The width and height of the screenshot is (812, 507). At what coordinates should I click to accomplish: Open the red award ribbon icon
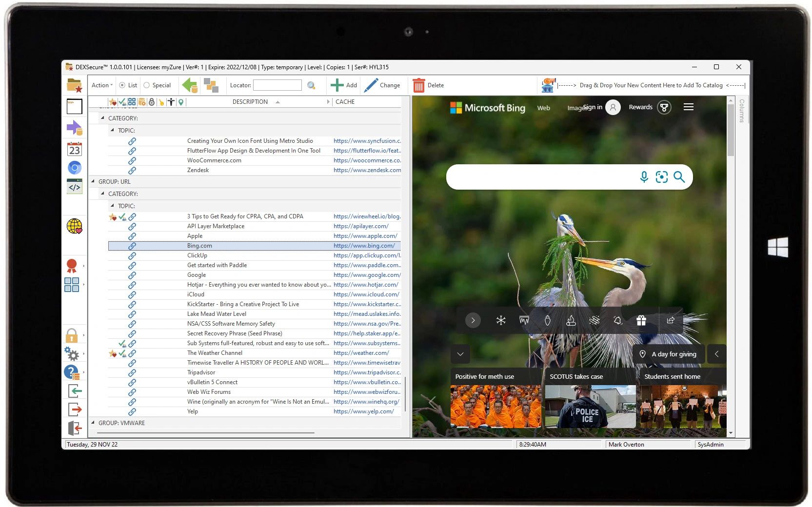pyautogui.click(x=72, y=266)
